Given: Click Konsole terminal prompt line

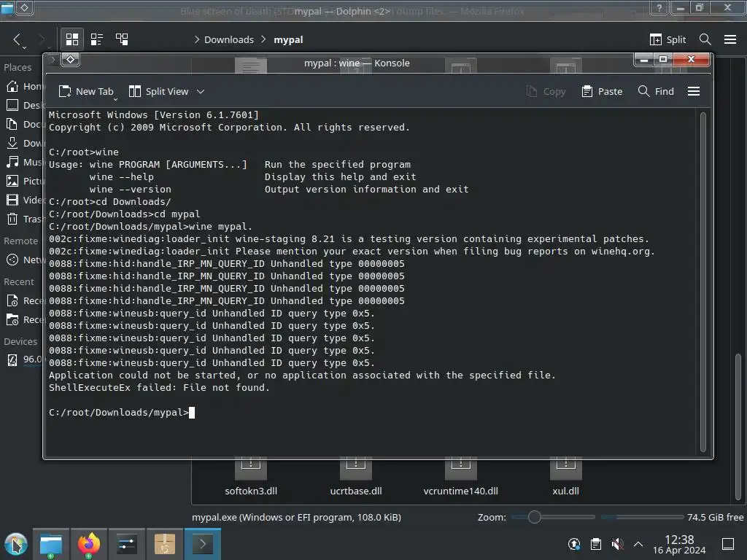Looking at the screenshot, I should coord(122,413).
